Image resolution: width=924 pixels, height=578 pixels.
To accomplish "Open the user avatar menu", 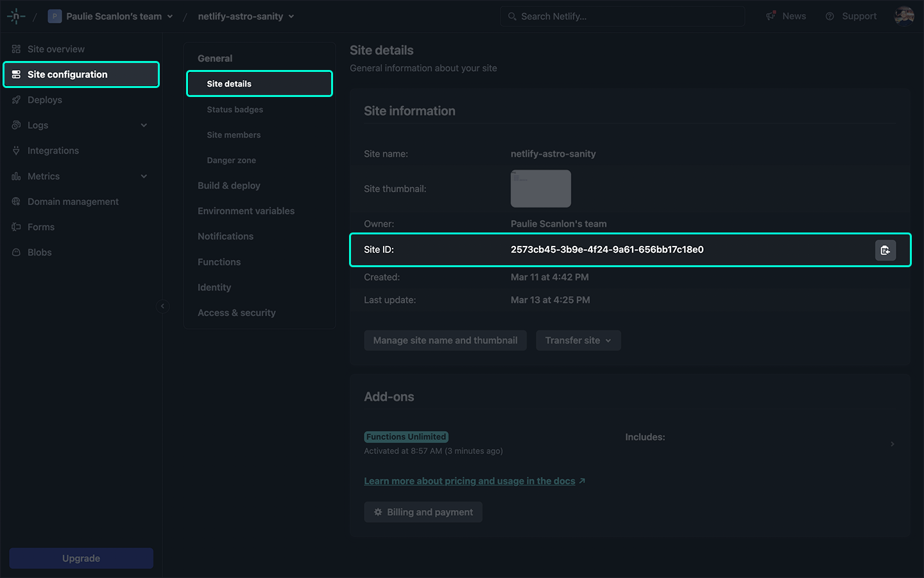I will click(x=904, y=16).
